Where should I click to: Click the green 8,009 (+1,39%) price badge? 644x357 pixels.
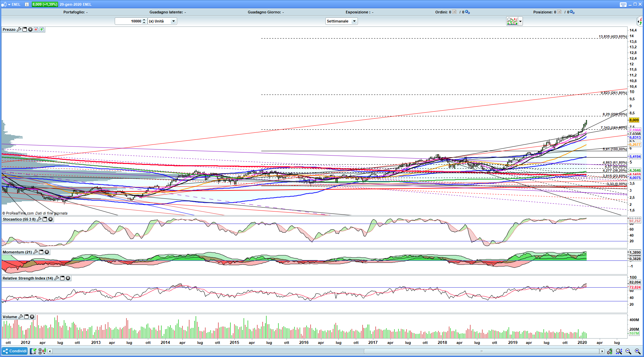coord(45,4)
